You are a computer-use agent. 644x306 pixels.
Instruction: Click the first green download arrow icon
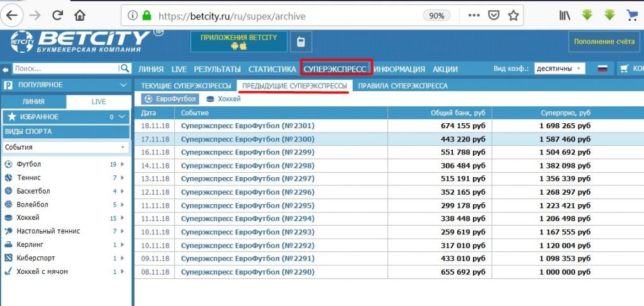(x=587, y=15)
